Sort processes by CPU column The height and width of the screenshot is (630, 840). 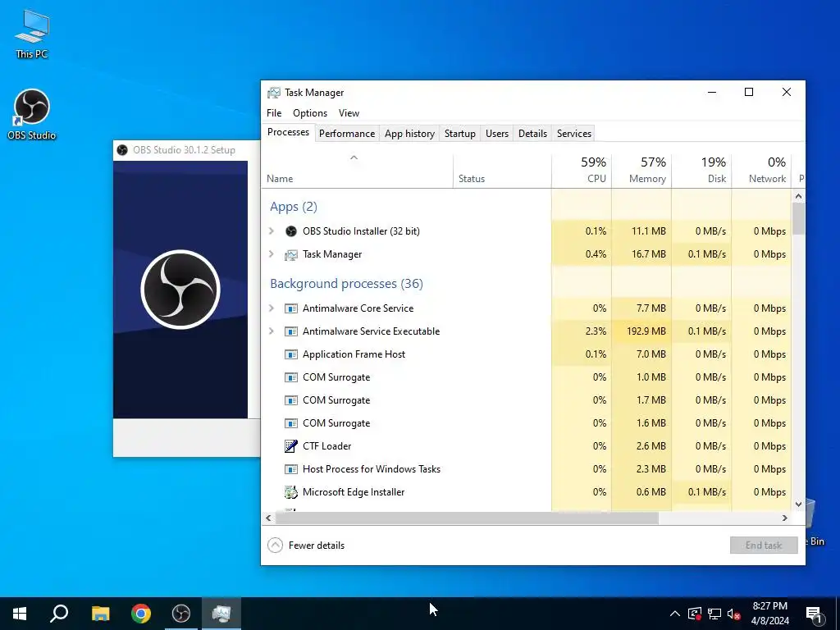(582, 171)
